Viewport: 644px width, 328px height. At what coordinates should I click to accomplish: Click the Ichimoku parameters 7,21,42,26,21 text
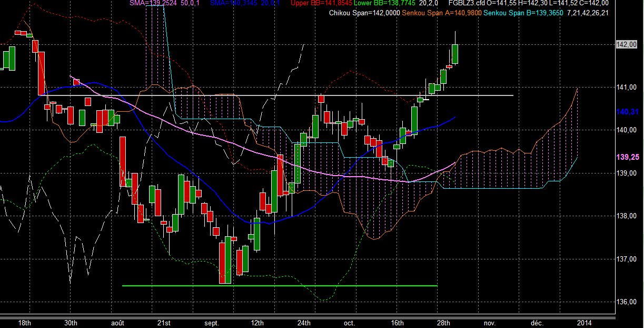(x=589, y=13)
